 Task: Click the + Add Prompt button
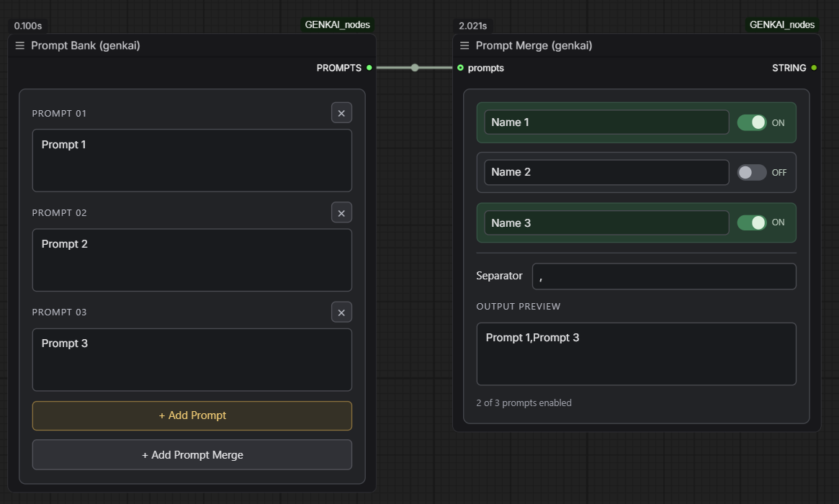[192, 415]
